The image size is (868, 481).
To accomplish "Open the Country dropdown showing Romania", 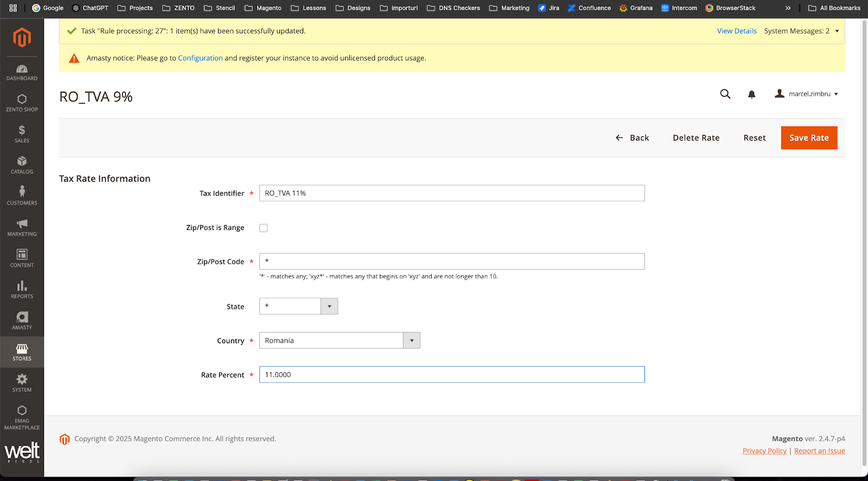I will pyautogui.click(x=340, y=341).
